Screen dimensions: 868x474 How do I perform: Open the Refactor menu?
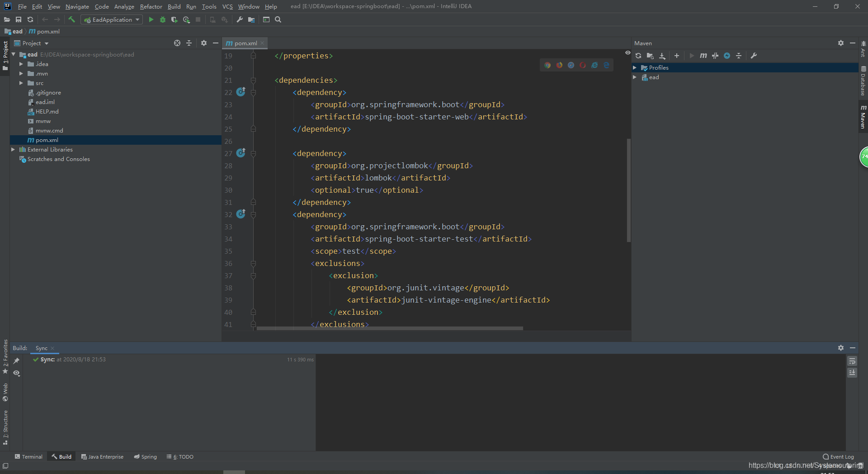[x=151, y=6]
